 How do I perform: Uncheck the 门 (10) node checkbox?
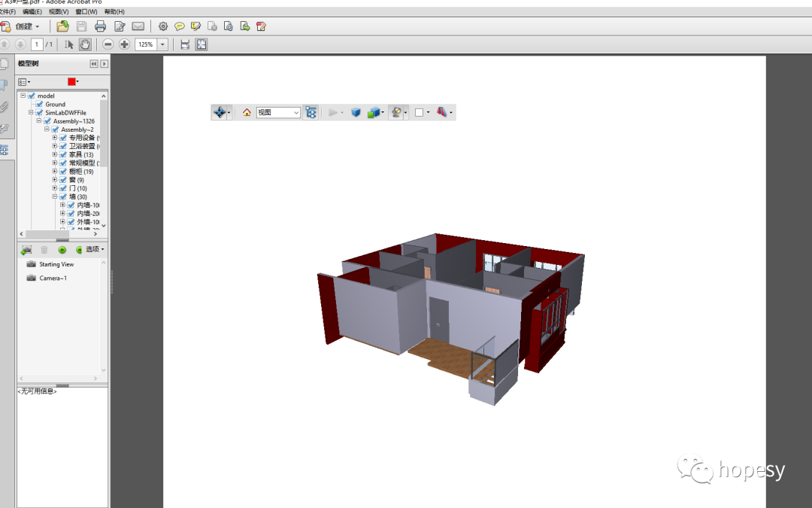pyautogui.click(x=63, y=188)
